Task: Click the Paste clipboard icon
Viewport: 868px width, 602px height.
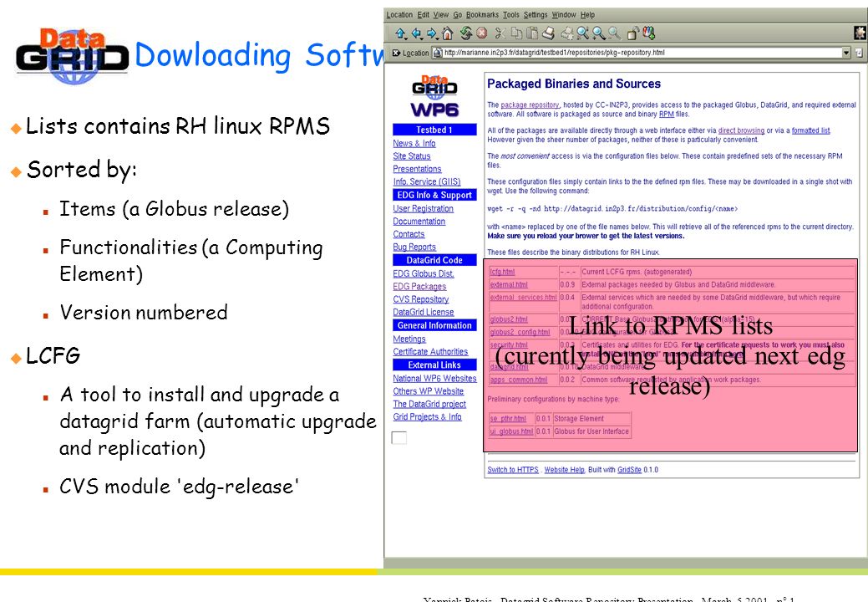Action: [x=532, y=33]
